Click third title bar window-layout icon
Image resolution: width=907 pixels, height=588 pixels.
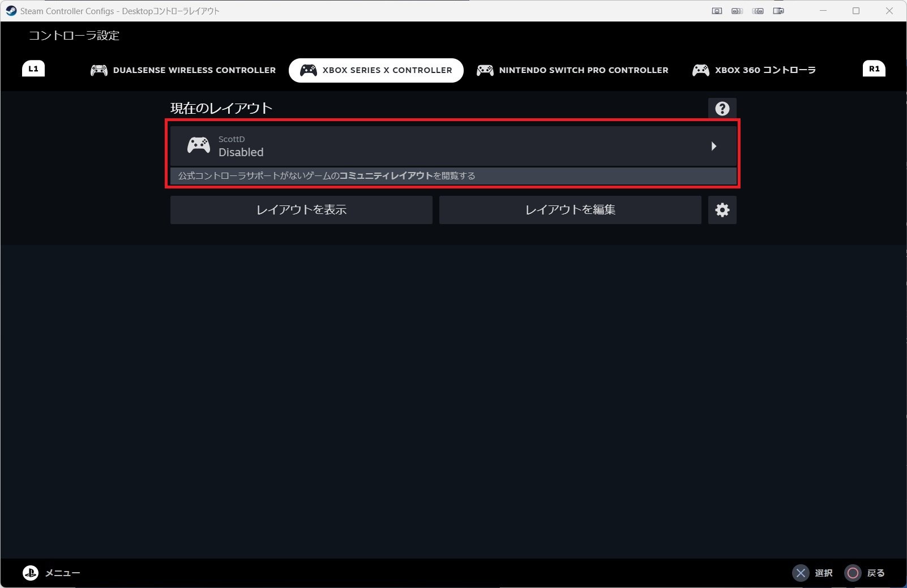point(758,11)
